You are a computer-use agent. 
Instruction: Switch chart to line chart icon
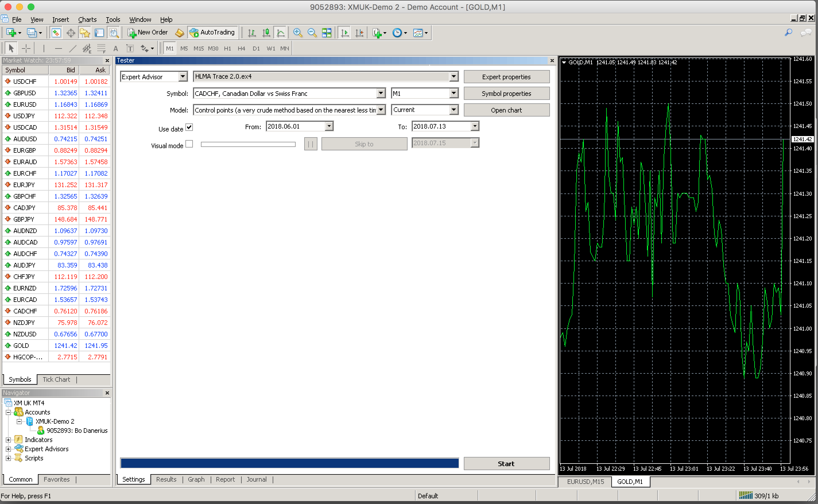click(281, 32)
